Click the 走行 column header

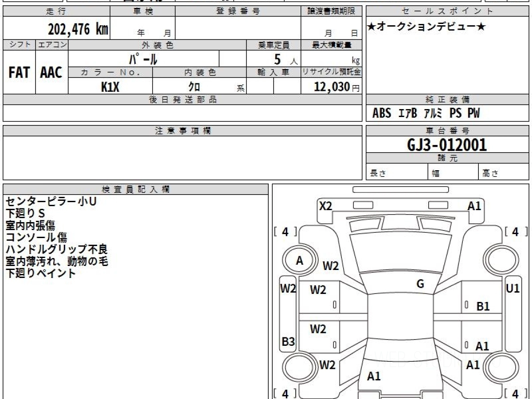56,12
